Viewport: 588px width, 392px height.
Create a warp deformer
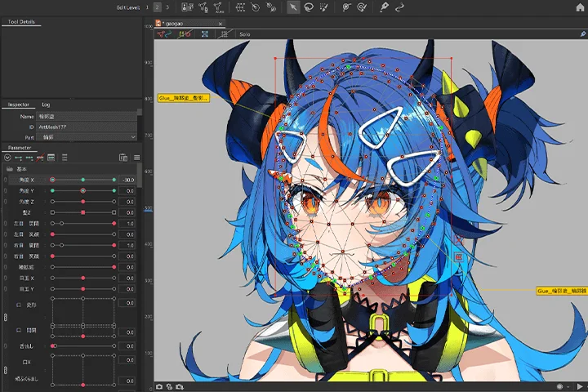tap(240, 7)
